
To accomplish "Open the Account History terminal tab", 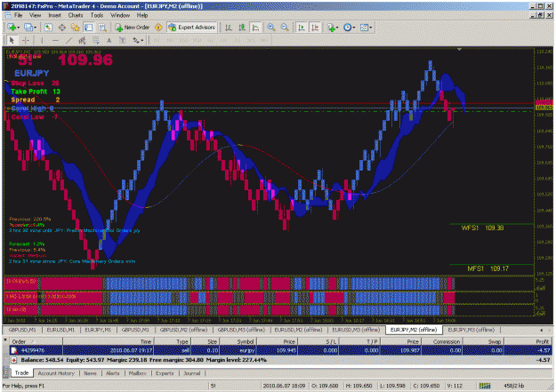I will [x=56, y=373].
